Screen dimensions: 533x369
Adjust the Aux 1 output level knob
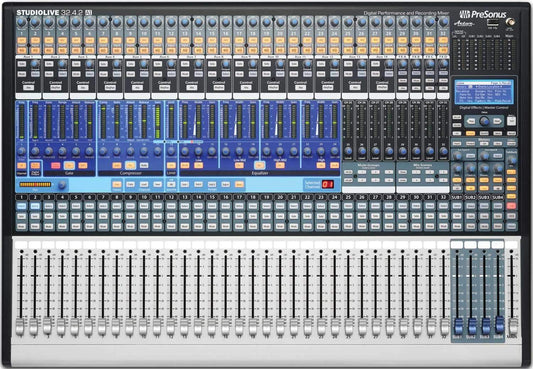tap(35, 64)
